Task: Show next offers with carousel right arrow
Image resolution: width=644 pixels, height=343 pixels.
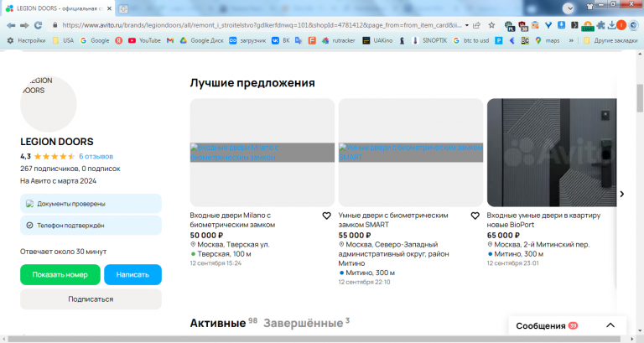Action: click(x=622, y=194)
